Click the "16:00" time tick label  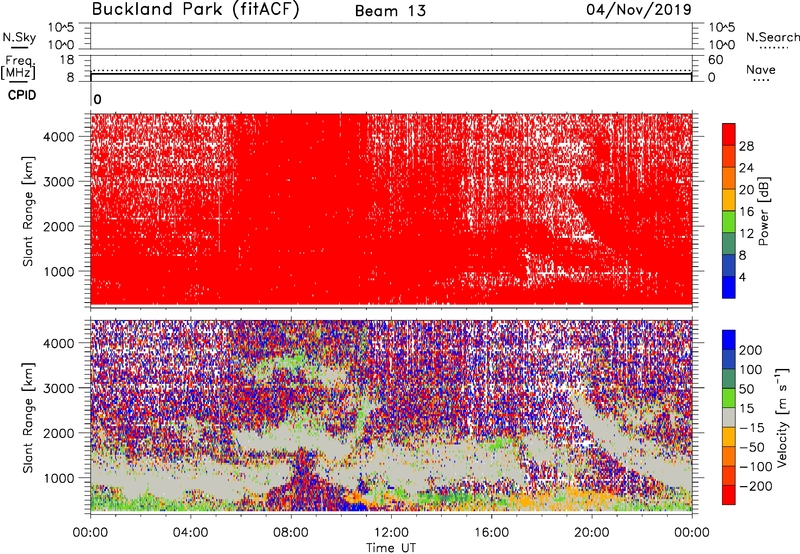click(x=491, y=533)
